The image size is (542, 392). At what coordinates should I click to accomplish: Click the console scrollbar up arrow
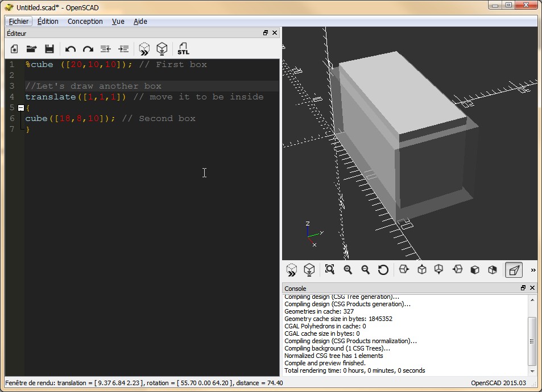tap(532, 300)
